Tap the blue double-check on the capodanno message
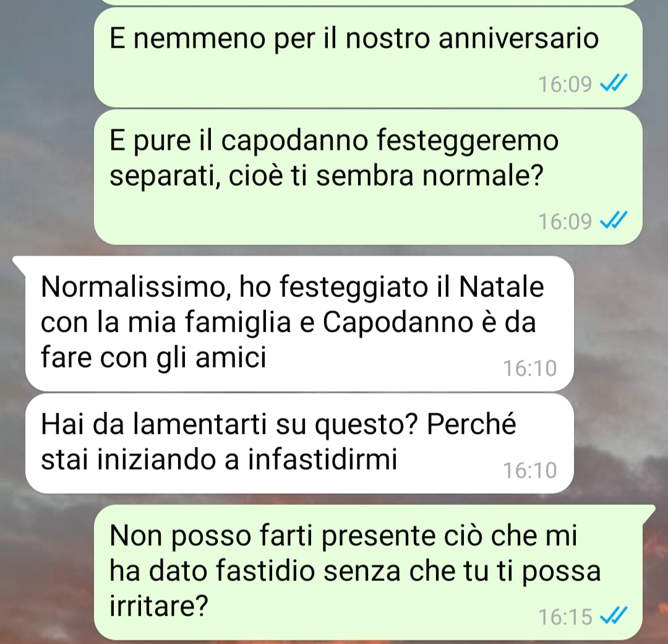The height and width of the screenshot is (644, 668). pos(613,220)
